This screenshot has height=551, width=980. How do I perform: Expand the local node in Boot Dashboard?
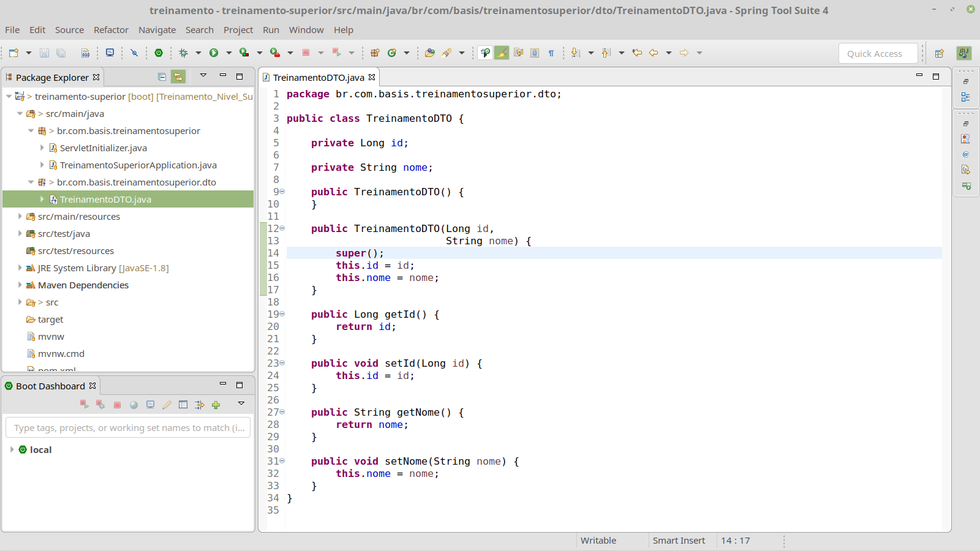pyautogui.click(x=12, y=449)
